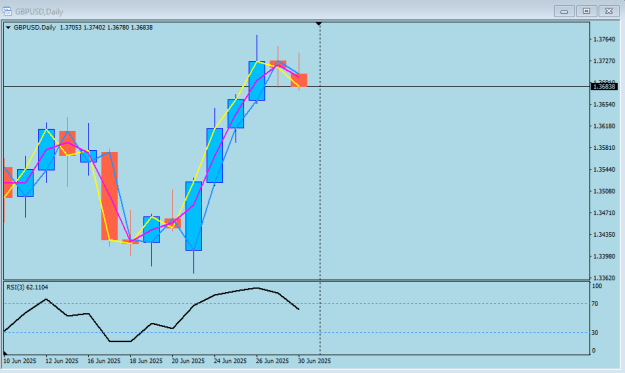
Task: Click the 1.35440 price scale value
Action: (x=604, y=169)
